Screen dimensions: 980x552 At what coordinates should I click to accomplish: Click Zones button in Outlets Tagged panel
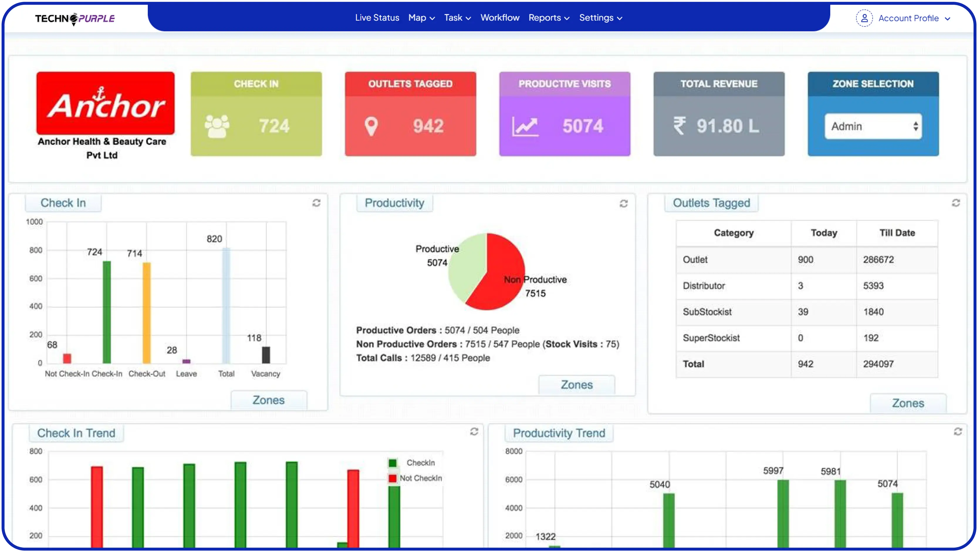click(x=908, y=403)
